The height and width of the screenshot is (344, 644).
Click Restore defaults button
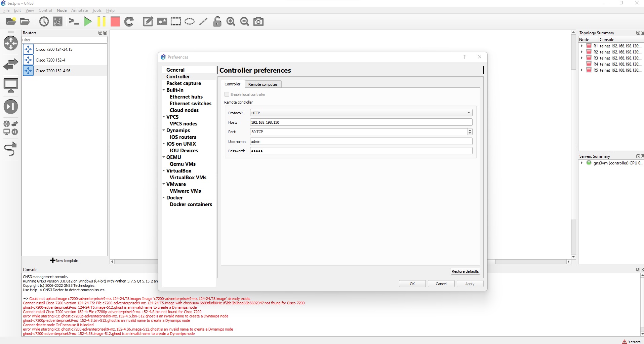465,271
